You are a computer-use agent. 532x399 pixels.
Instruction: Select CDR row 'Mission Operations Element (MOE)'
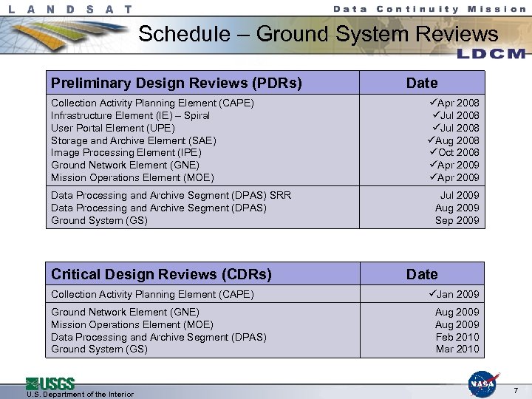tap(132, 324)
